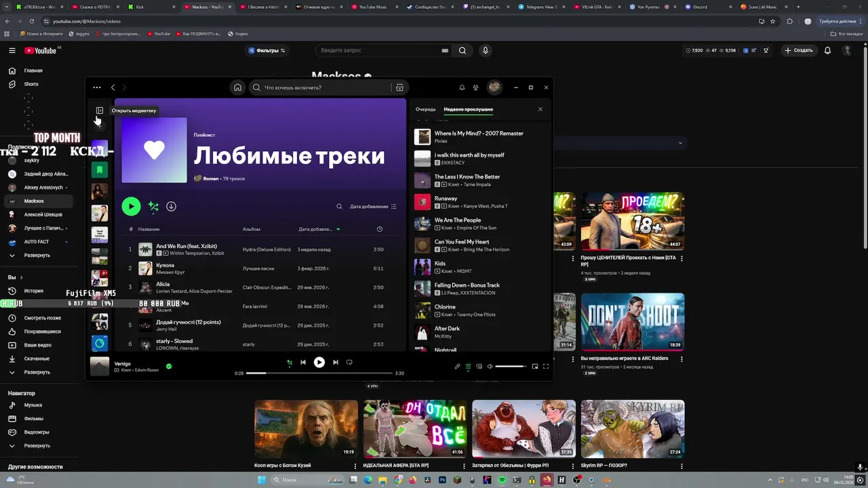Screen dimensions: 868x488
Task: Seek on the track progress bar
Action: [x=319, y=373]
